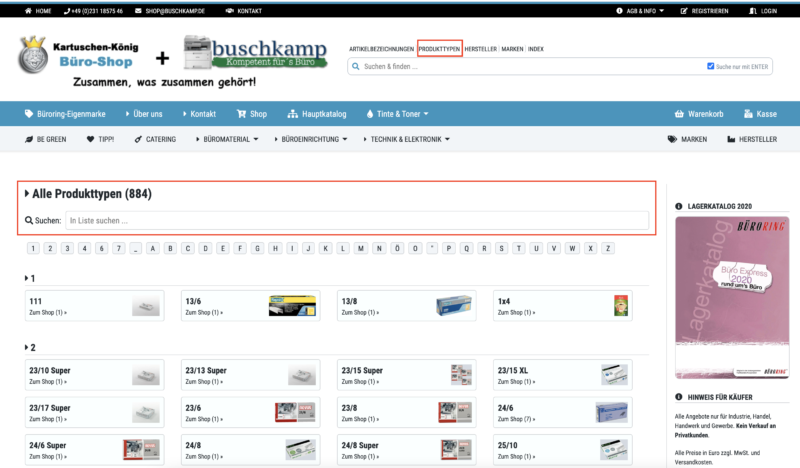Expand the AGB & Info dropdown
This screenshot has width=800, height=468.
pyautogui.click(x=662, y=11)
